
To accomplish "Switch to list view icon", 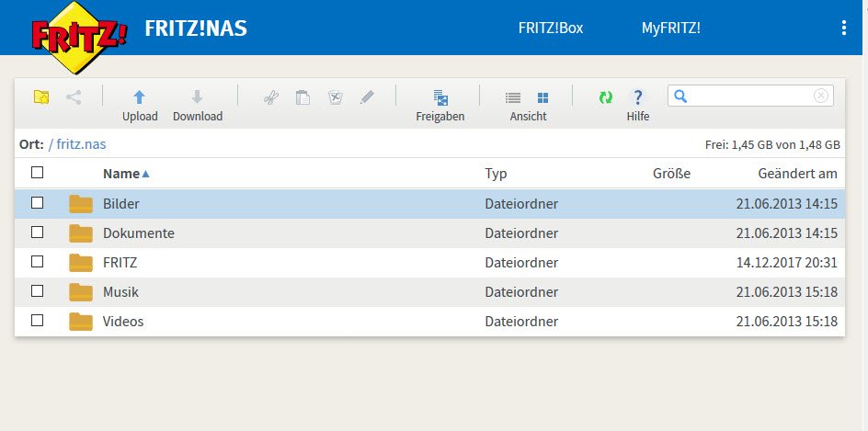I will click(513, 98).
